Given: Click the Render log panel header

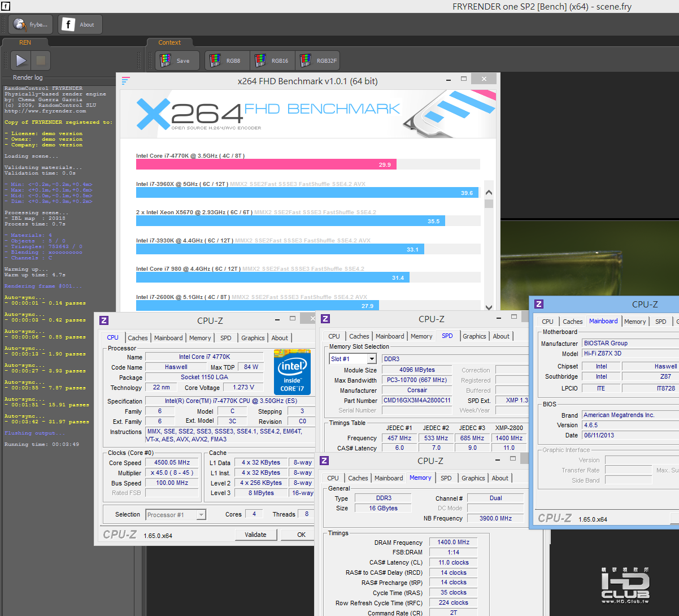Looking at the screenshot, I should (28, 77).
